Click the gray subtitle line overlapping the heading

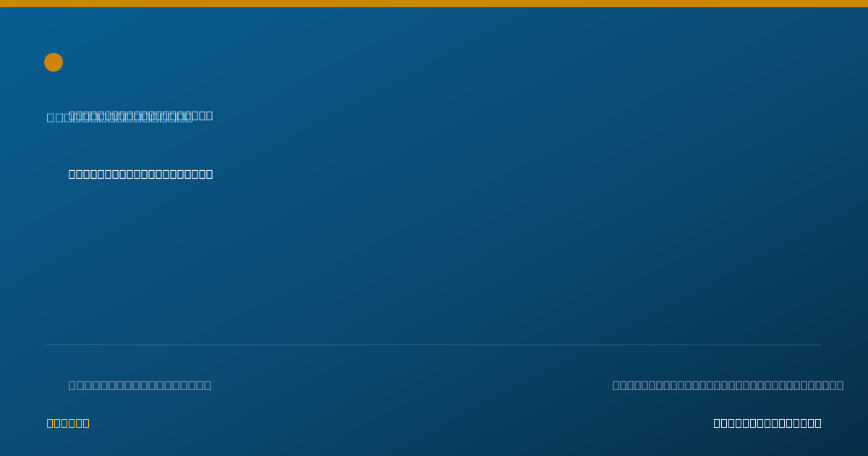[140, 115]
